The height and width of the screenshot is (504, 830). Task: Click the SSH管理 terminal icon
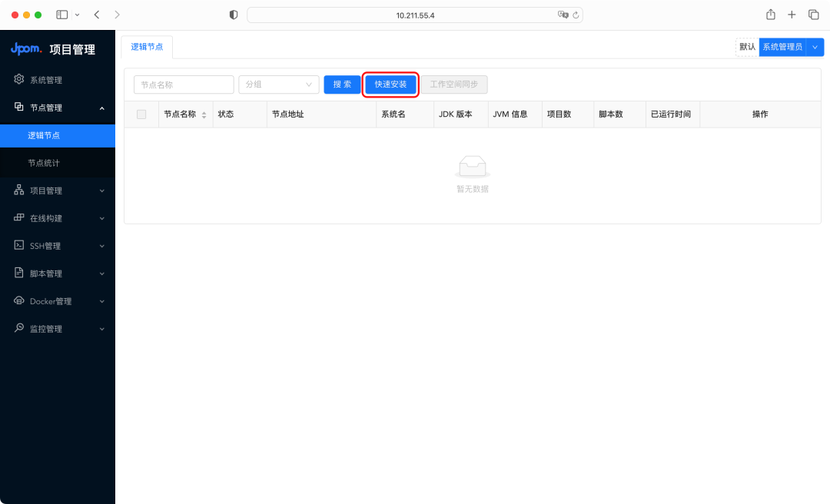19,245
